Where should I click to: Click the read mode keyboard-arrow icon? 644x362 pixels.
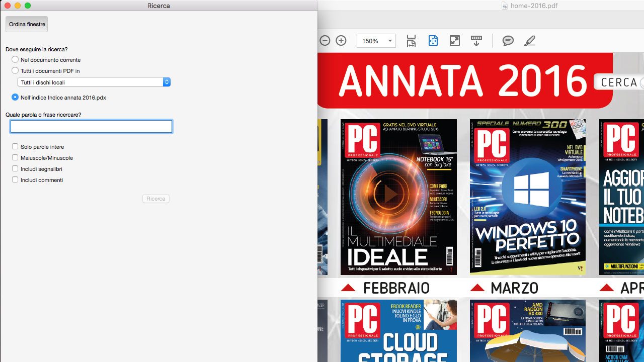click(x=476, y=41)
